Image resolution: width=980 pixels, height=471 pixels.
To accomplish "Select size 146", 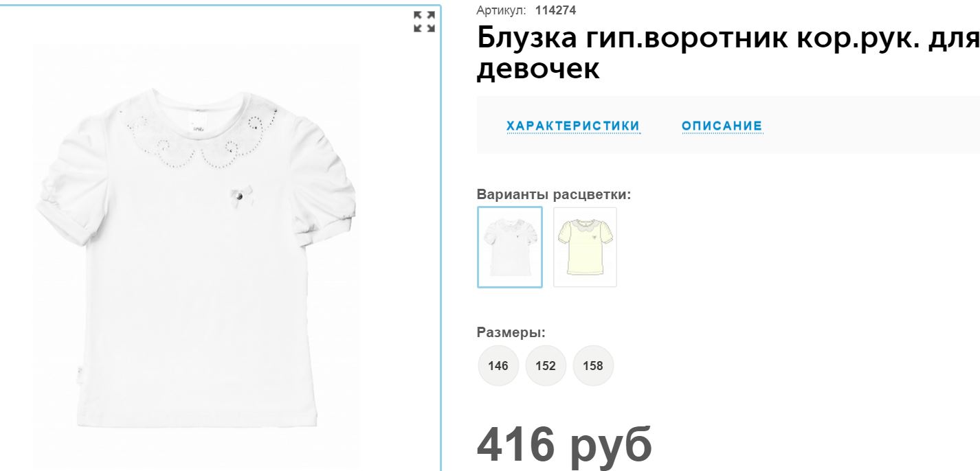I will (x=498, y=365).
